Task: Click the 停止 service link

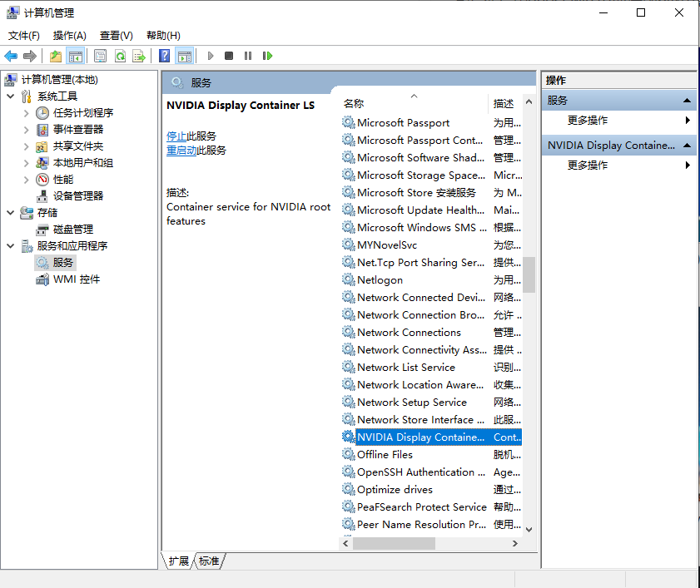Action: [176, 136]
